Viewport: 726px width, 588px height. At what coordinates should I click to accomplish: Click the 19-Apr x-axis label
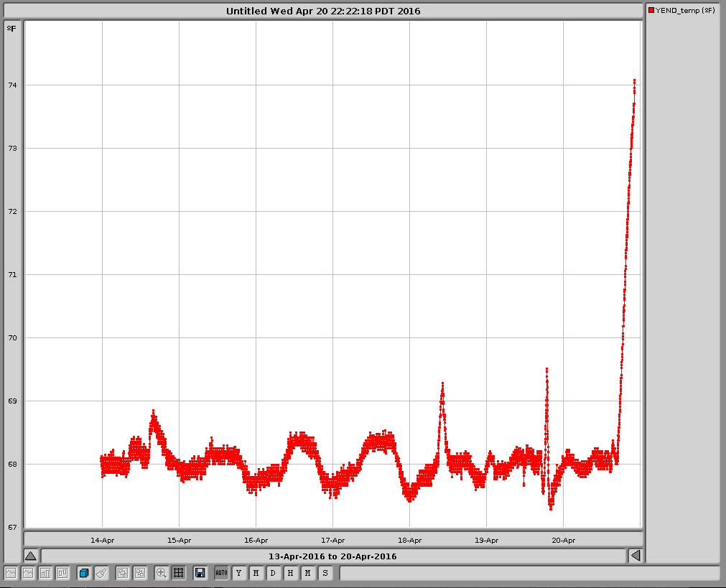pyautogui.click(x=487, y=541)
